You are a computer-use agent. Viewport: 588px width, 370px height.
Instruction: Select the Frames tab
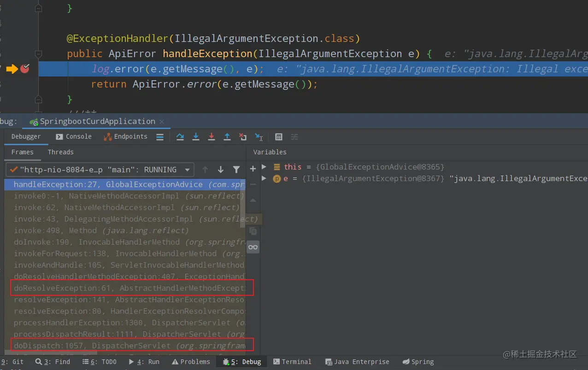click(23, 152)
